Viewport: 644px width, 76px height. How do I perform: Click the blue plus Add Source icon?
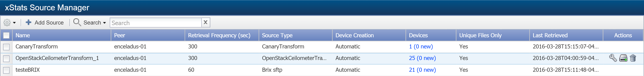click(29, 22)
